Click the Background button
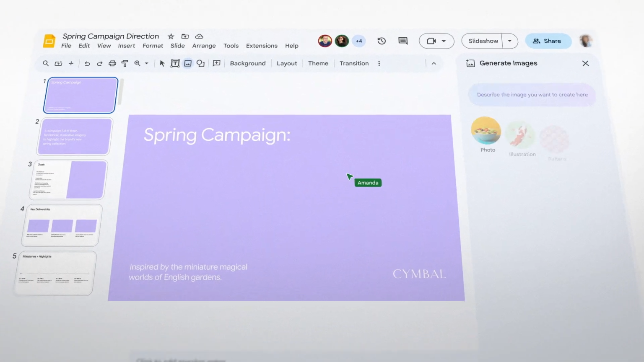This screenshot has height=362, width=644. (x=248, y=63)
